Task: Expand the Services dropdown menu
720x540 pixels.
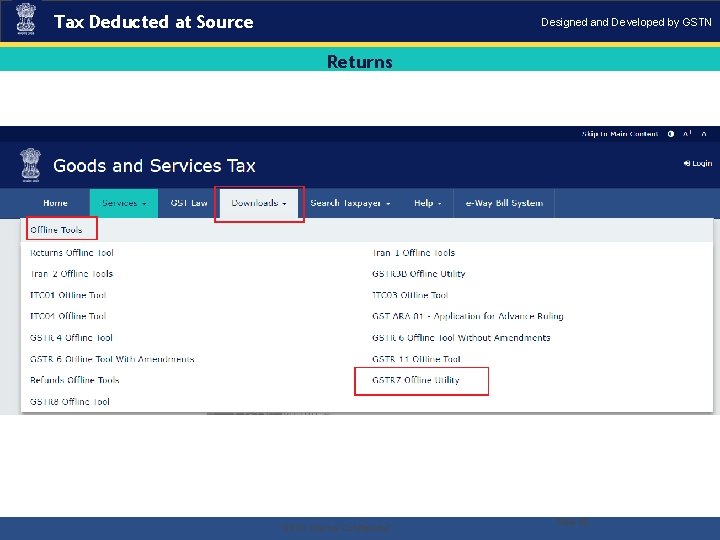Action: point(124,203)
